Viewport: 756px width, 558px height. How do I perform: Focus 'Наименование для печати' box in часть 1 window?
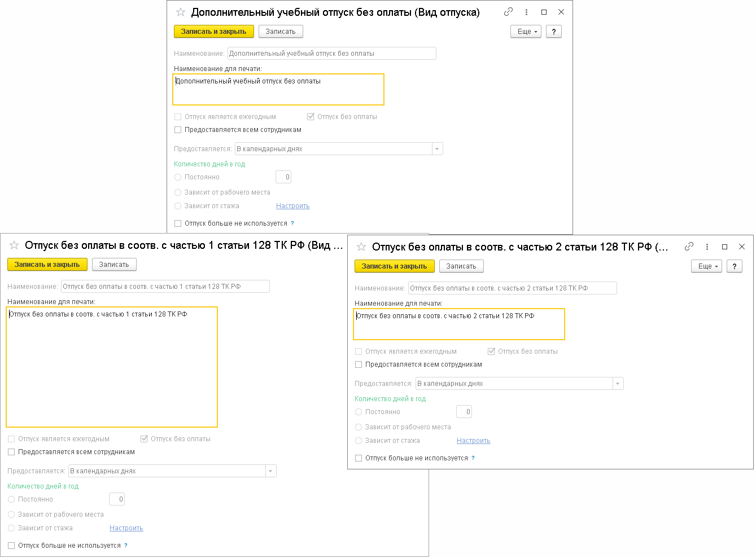coord(112,367)
